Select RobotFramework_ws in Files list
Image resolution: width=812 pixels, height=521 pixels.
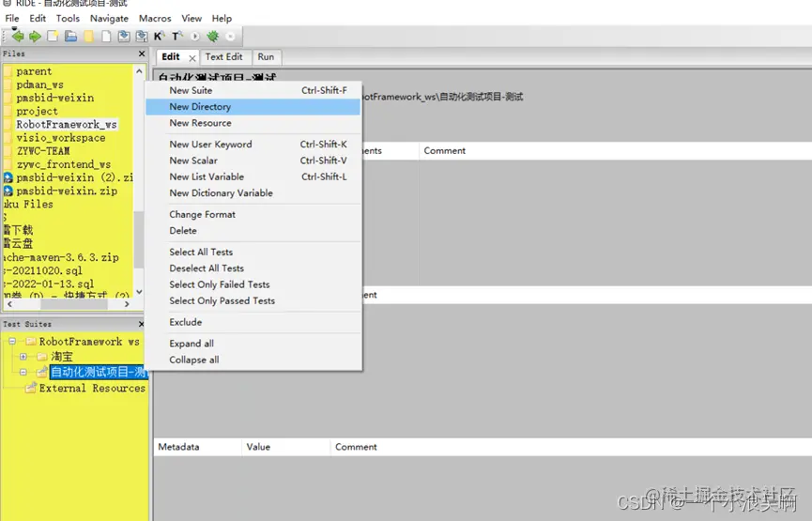click(67, 124)
